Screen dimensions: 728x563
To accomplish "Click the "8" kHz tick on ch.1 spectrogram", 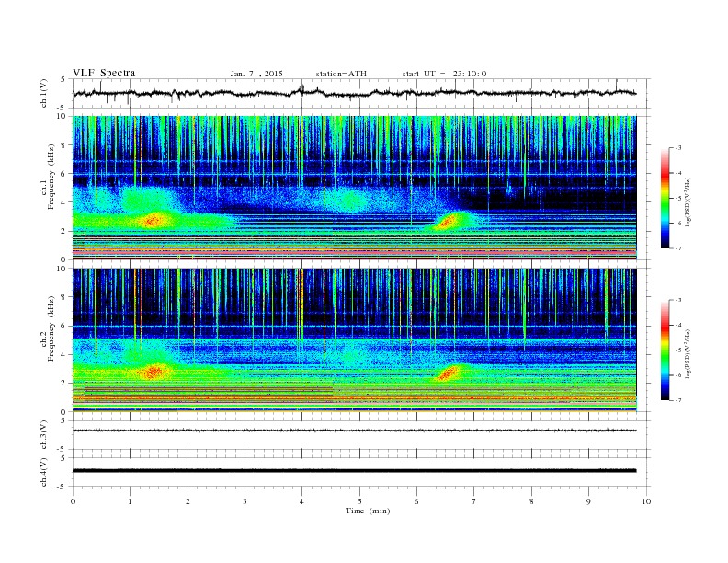I will 64,145.
